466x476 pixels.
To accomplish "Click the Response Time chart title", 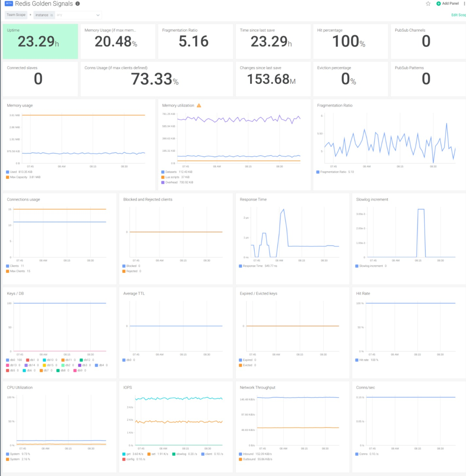I will [253, 199].
